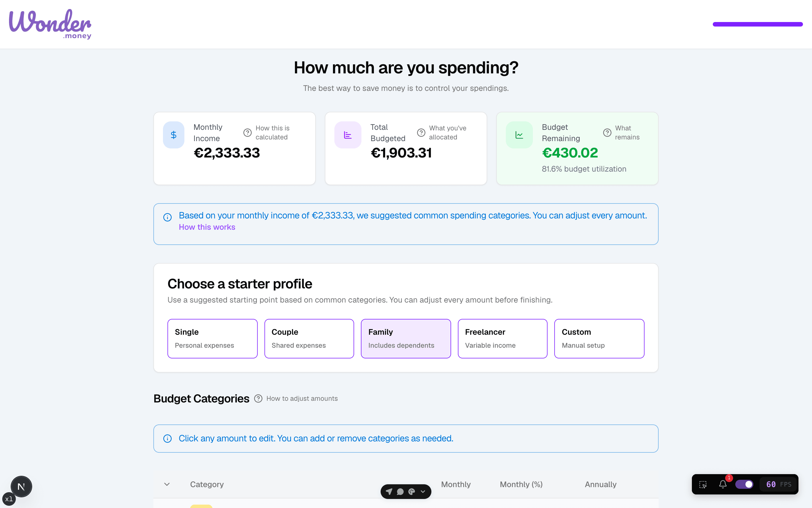
Task: Click the element selector icon in dev toolbar
Action: (x=703, y=485)
